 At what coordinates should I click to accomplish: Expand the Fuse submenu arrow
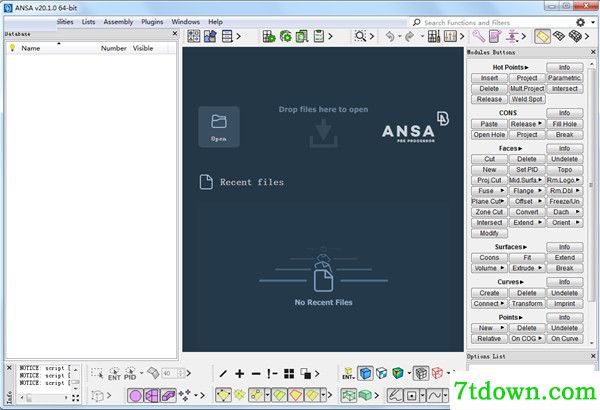(502, 190)
